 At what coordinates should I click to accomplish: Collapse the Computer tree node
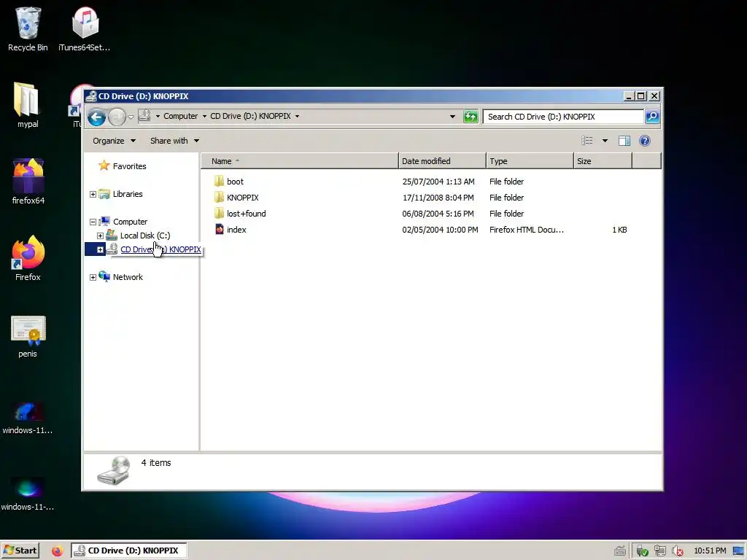pyautogui.click(x=93, y=222)
